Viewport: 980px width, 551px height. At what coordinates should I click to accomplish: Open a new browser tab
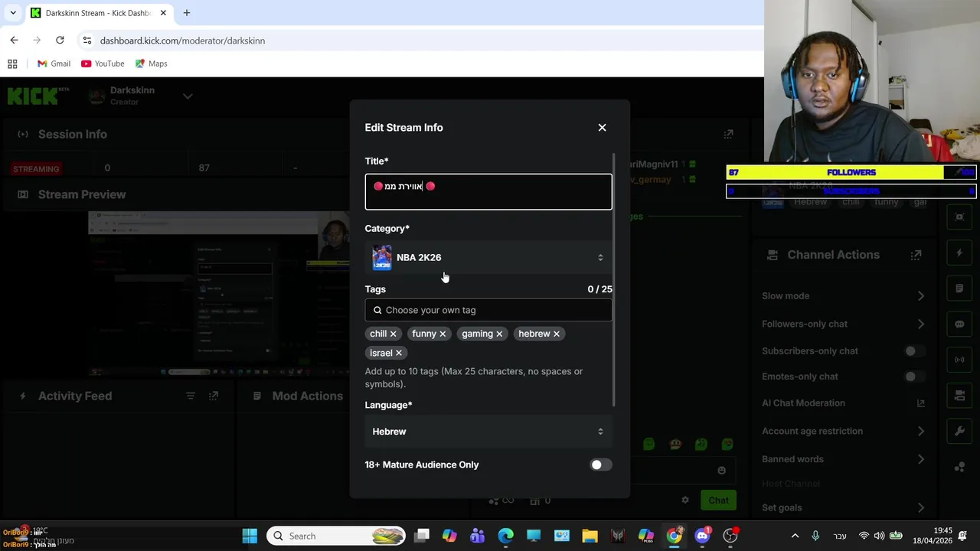(186, 13)
